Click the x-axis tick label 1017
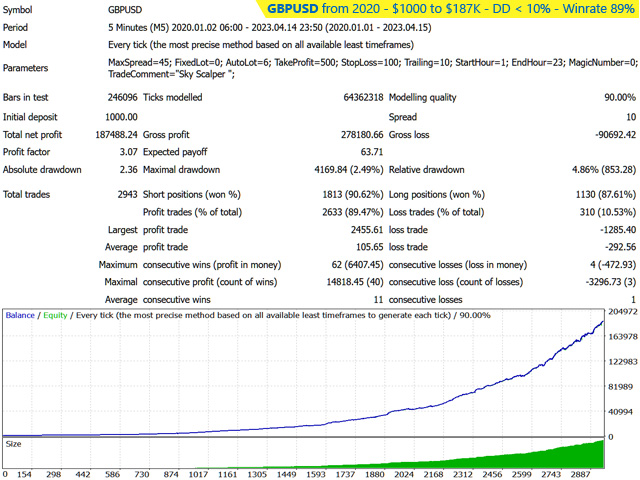This screenshot has height=480, width=640. (198, 475)
